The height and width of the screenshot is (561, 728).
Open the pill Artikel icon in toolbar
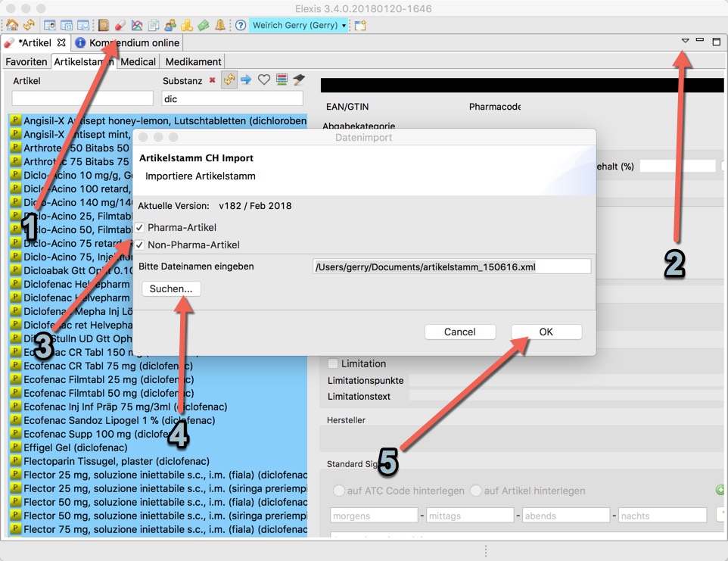click(x=120, y=25)
